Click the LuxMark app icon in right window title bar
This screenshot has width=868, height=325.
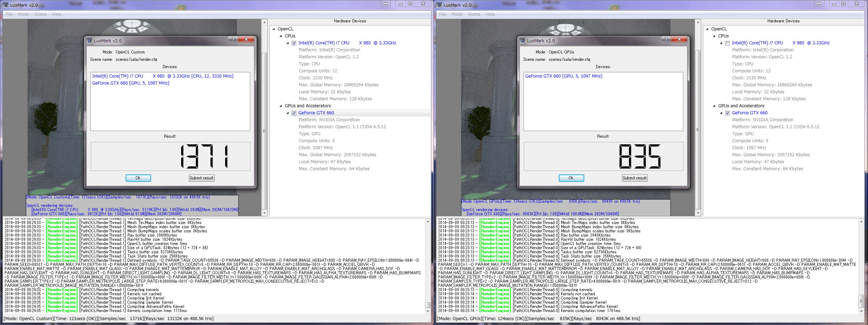(x=439, y=5)
